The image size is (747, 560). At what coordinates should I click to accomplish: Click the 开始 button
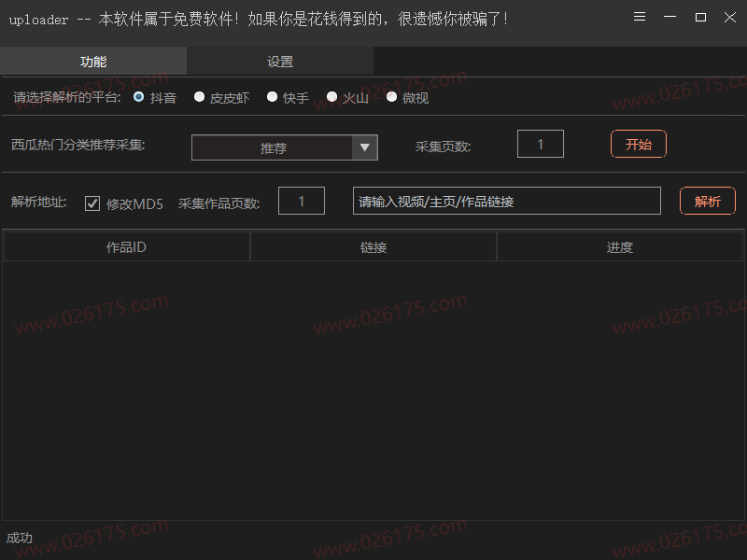[x=639, y=144]
